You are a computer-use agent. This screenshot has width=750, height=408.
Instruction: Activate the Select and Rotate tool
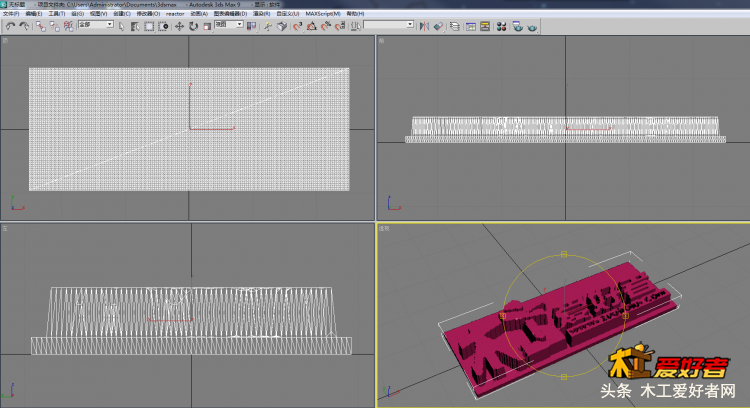[x=193, y=26]
